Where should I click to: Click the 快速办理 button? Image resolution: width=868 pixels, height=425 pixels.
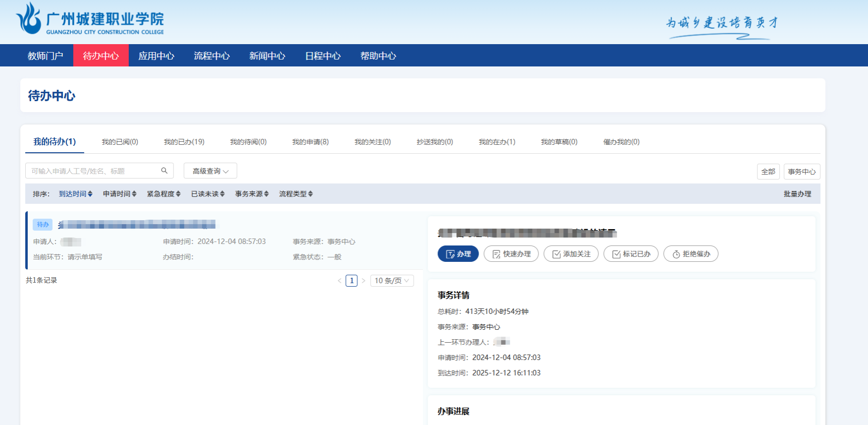pos(511,254)
